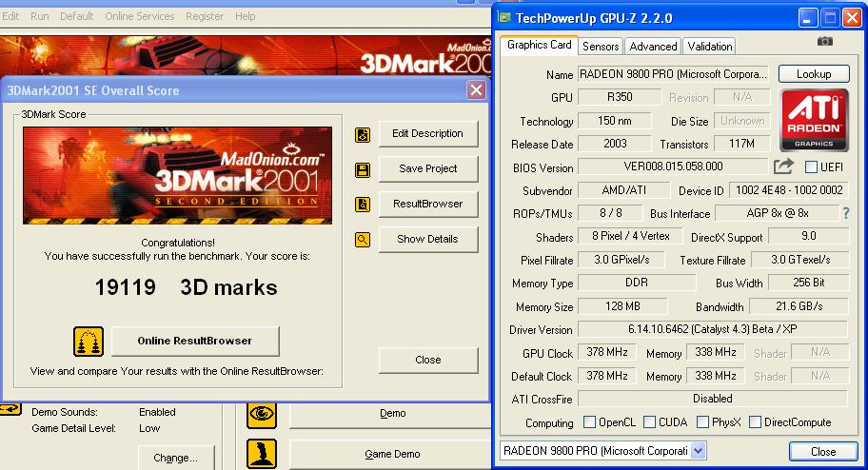Click the 3DMark2001 Second Edition banner image
Viewport: 868px width, 470px height.
[177, 175]
